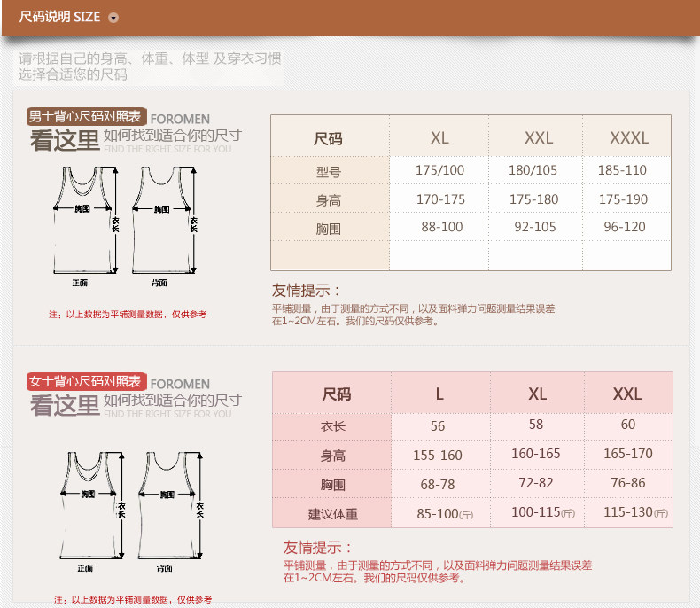Click the 175/100 cell
This screenshot has width=700, height=608.
[x=439, y=170]
